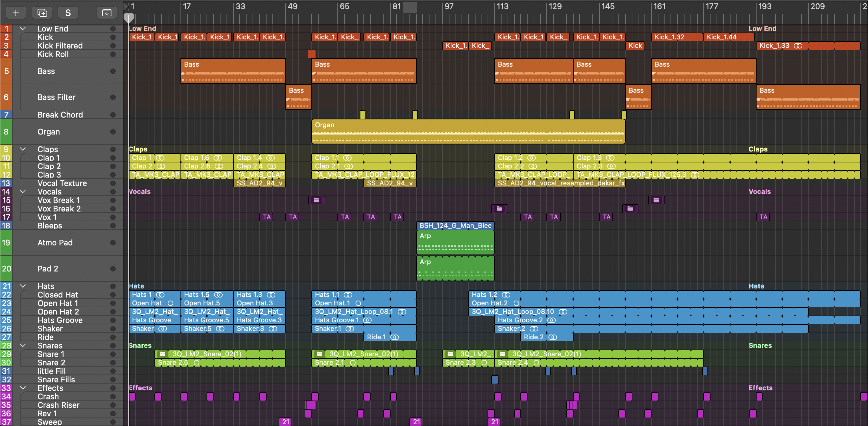This screenshot has height=426, width=868.
Task: Collapse the Low End track stack
Action: (23, 29)
